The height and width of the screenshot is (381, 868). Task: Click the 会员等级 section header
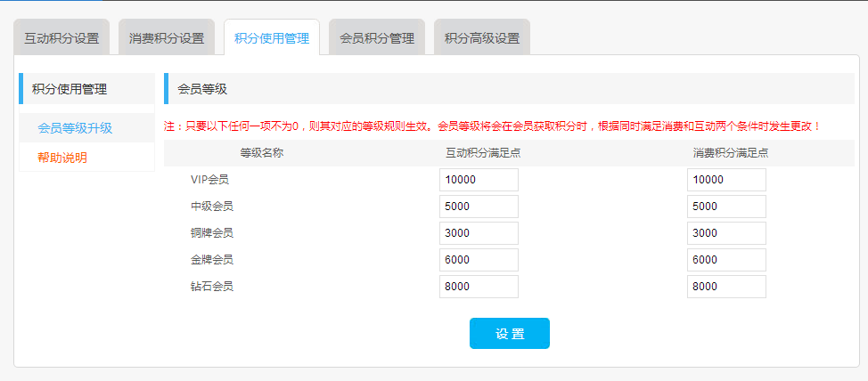203,89
